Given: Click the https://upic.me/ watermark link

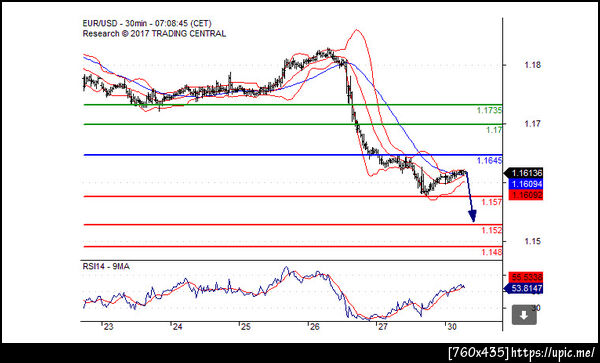Looking at the screenshot, I should pyautogui.click(x=553, y=352).
